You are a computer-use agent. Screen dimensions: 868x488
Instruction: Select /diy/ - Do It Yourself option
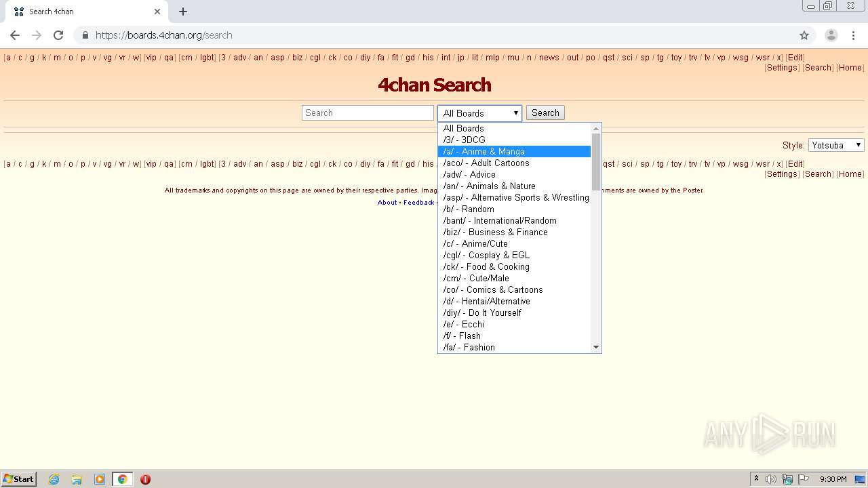(514, 312)
